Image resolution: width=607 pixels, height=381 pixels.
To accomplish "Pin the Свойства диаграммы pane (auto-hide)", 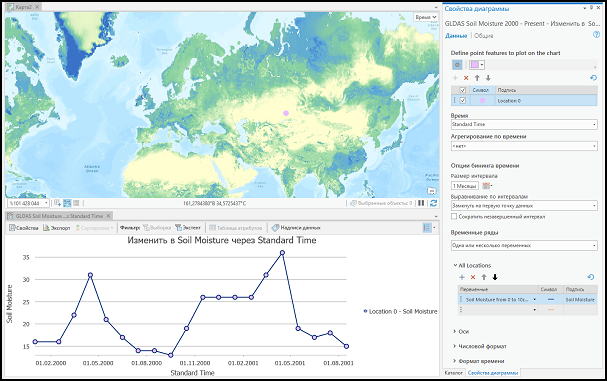I will [592, 8].
